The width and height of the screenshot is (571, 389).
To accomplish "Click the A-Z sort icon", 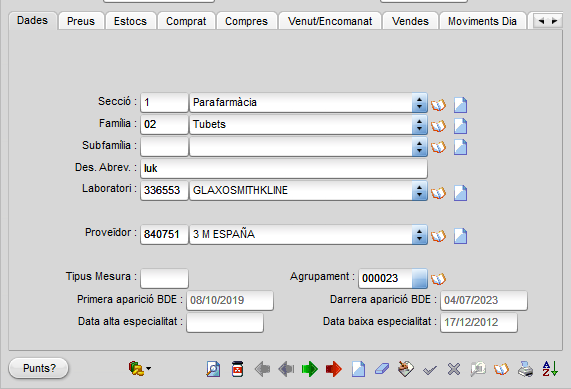I will pyautogui.click(x=550, y=369).
